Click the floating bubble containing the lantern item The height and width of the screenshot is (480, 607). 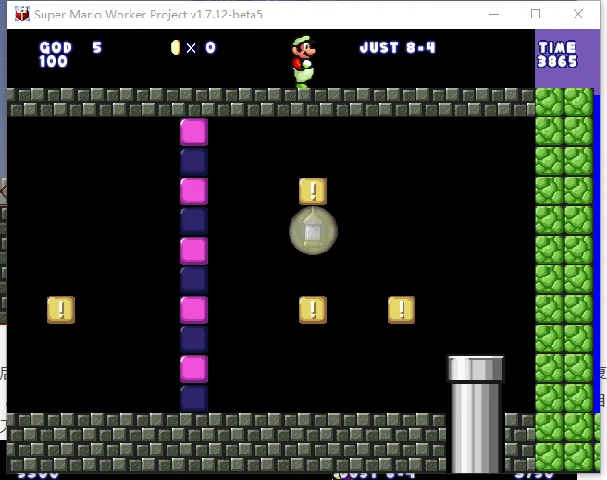[313, 231]
